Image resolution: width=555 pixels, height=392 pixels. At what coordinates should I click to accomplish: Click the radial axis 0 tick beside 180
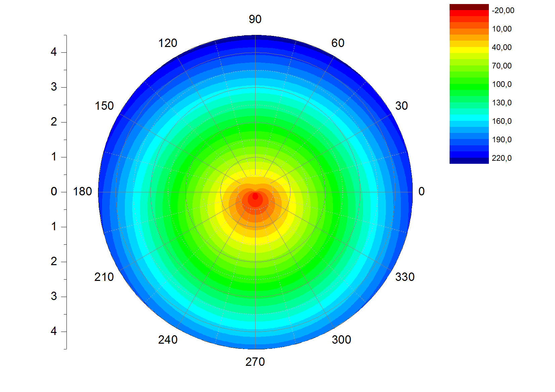coord(54,191)
